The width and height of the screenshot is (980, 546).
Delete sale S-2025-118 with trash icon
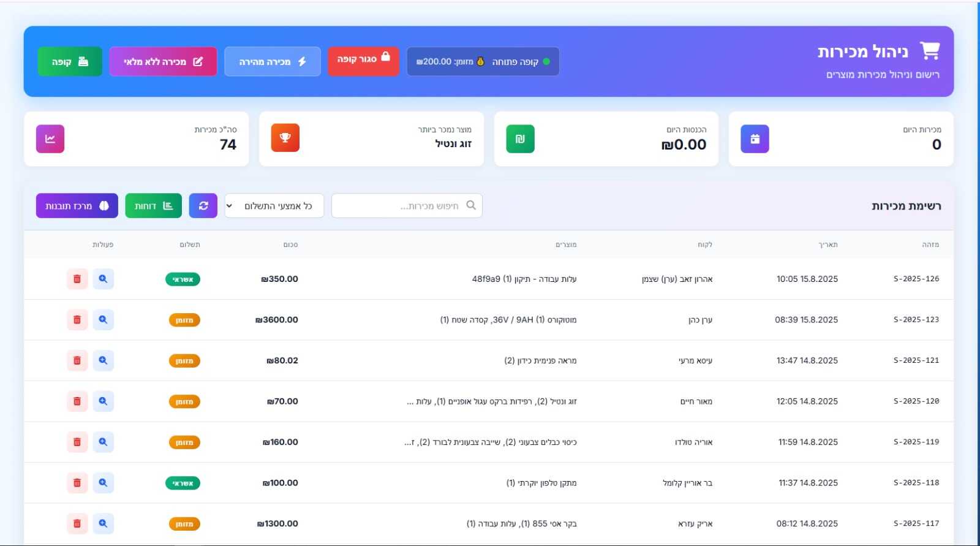pyautogui.click(x=77, y=483)
